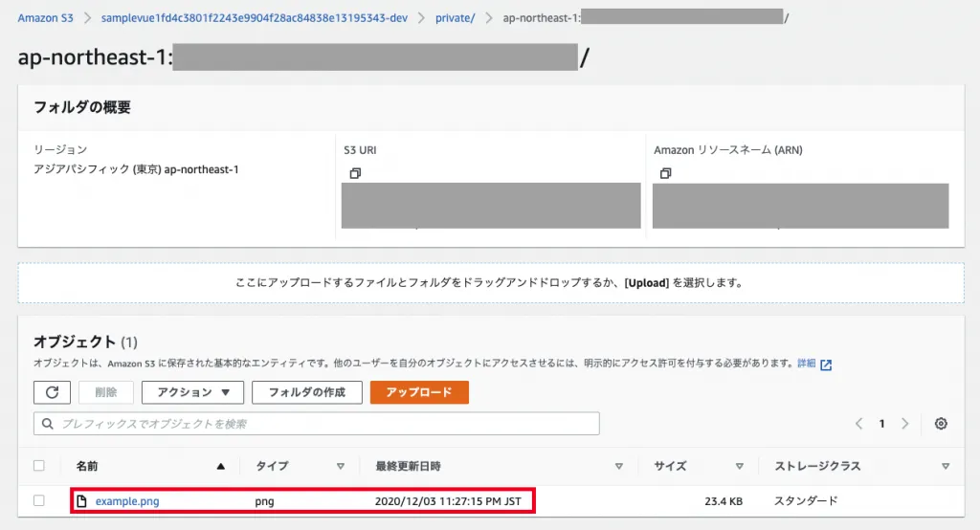Open table preferences gear icon

[941, 424]
